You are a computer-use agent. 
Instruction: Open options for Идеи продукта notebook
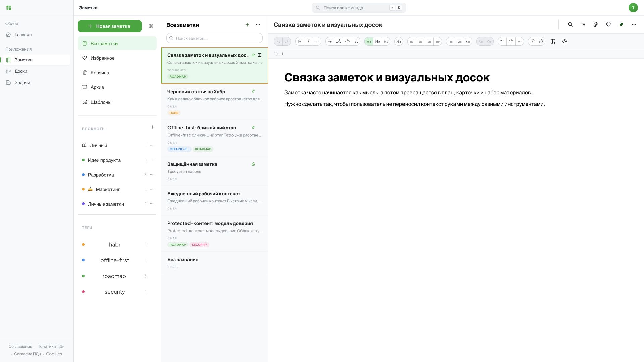click(152, 160)
